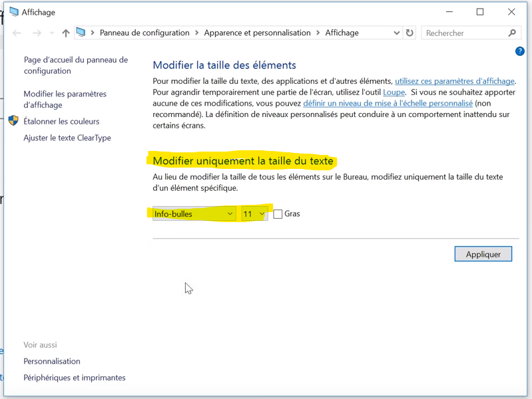Expand chevron before Panneau de configuration
Screen dimensions: 532x399
coord(93,33)
